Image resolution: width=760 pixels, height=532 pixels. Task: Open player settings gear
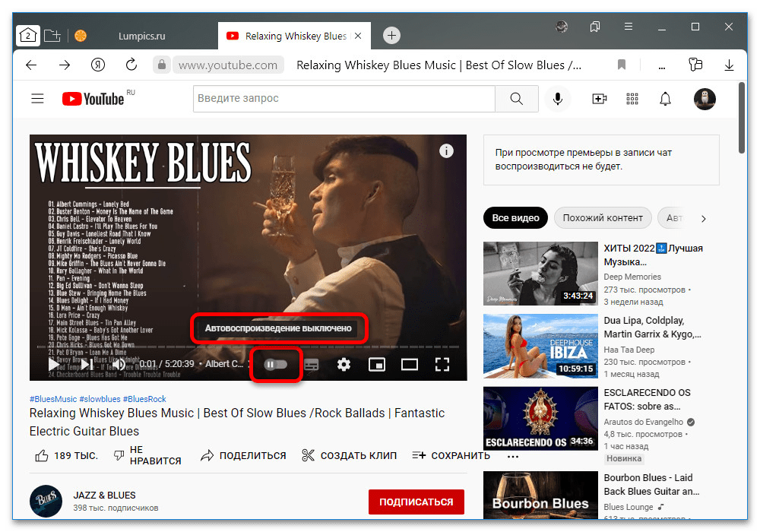click(x=344, y=365)
